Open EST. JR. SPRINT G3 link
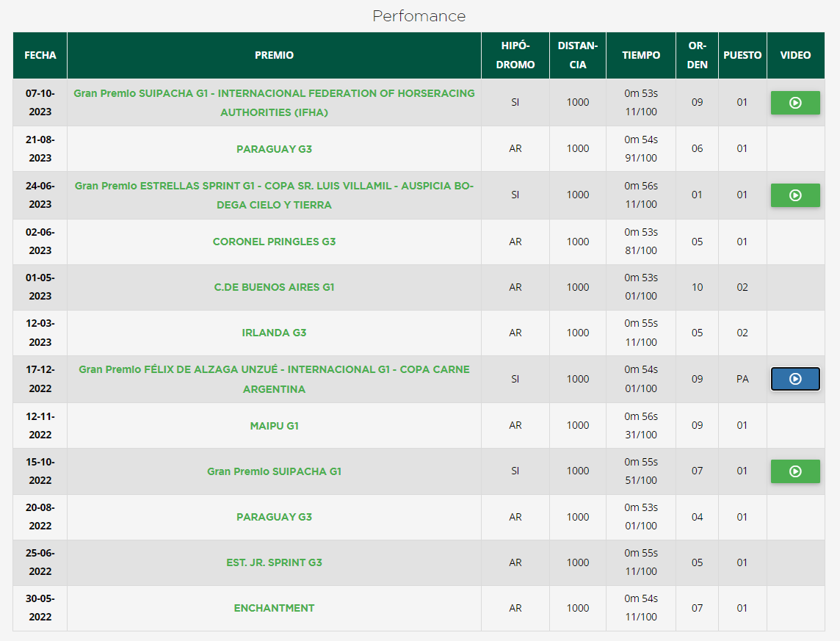Image resolution: width=840 pixels, height=641 pixels. [274, 562]
